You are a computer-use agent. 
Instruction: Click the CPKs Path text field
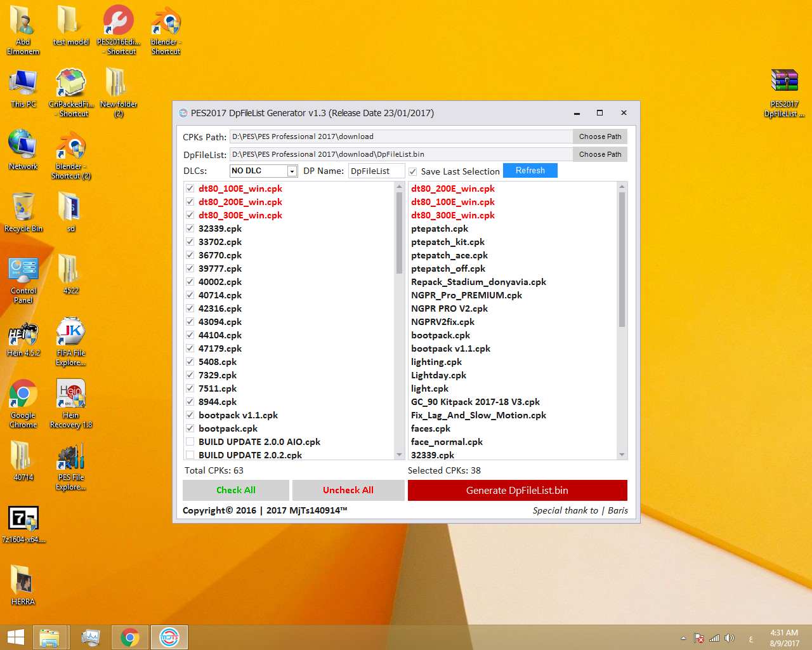401,136
